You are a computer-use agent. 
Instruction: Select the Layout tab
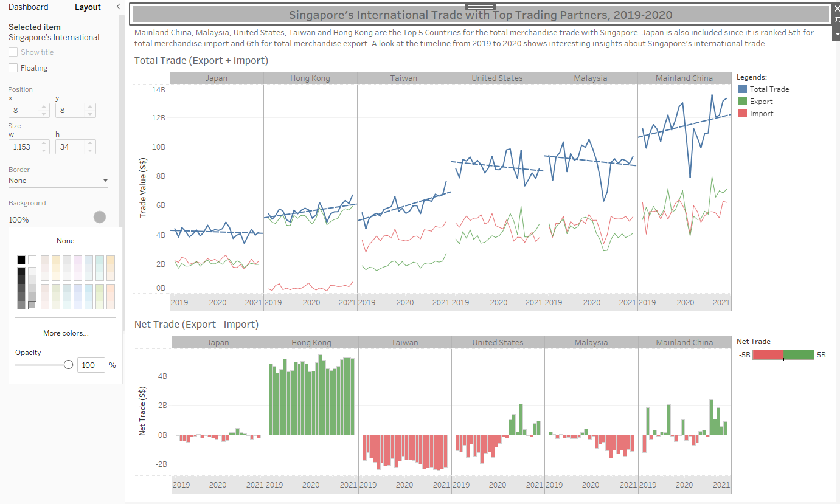click(88, 7)
